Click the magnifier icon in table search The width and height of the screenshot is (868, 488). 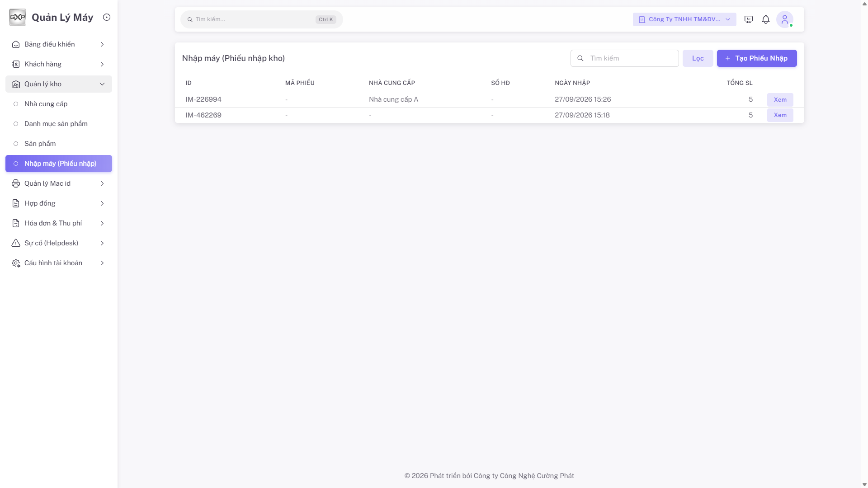[x=580, y=58]
